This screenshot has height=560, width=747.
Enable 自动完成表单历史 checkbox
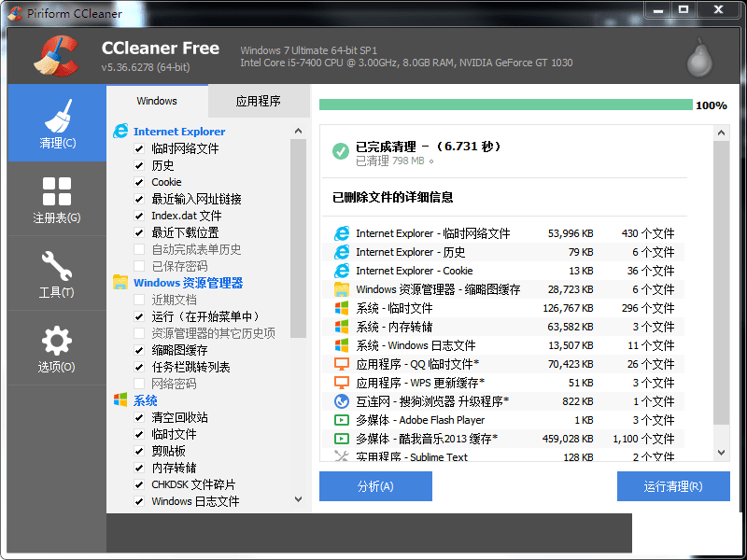[139, 249]
